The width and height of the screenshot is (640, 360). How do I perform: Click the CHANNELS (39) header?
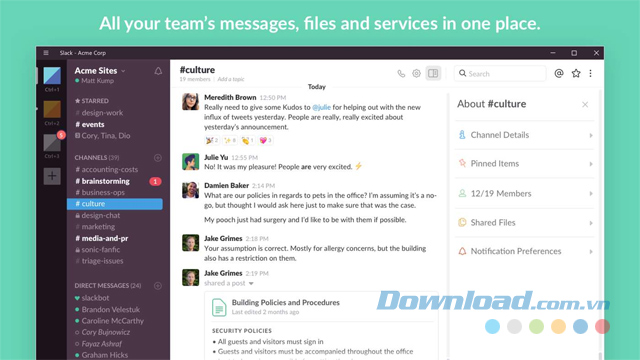click(x=97, y=158)
